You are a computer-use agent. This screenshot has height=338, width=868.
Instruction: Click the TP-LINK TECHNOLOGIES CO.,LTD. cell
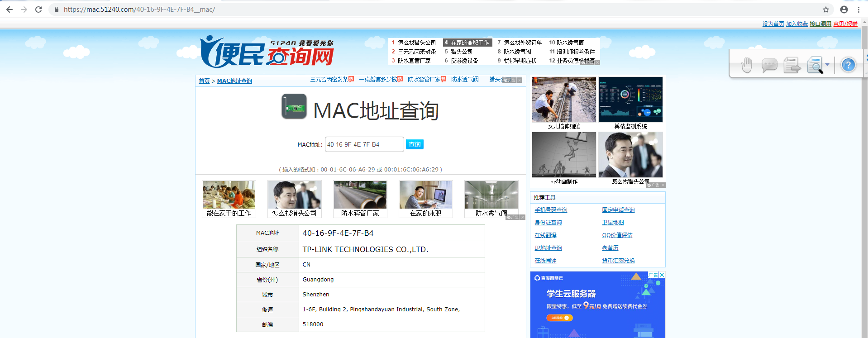point(392,249)
